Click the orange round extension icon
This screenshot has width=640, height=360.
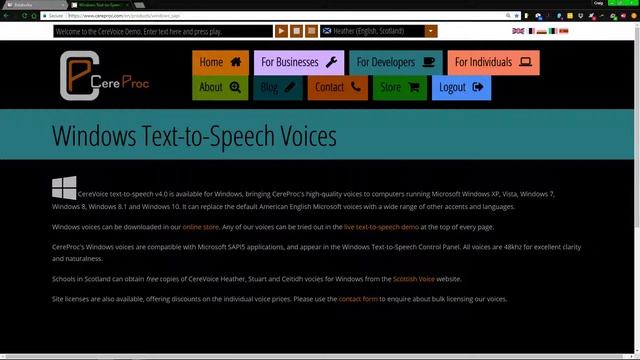pos(633,16)
